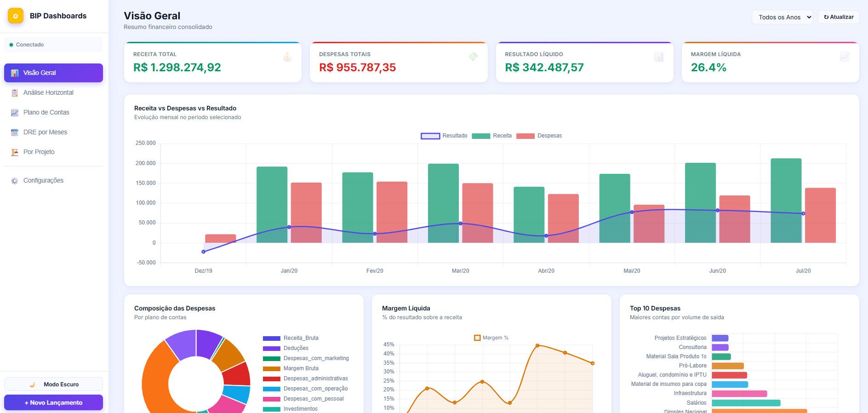Navigate to DRE por Meses
The height and width of the screenshot is (413, 868).
click(53, 132)
